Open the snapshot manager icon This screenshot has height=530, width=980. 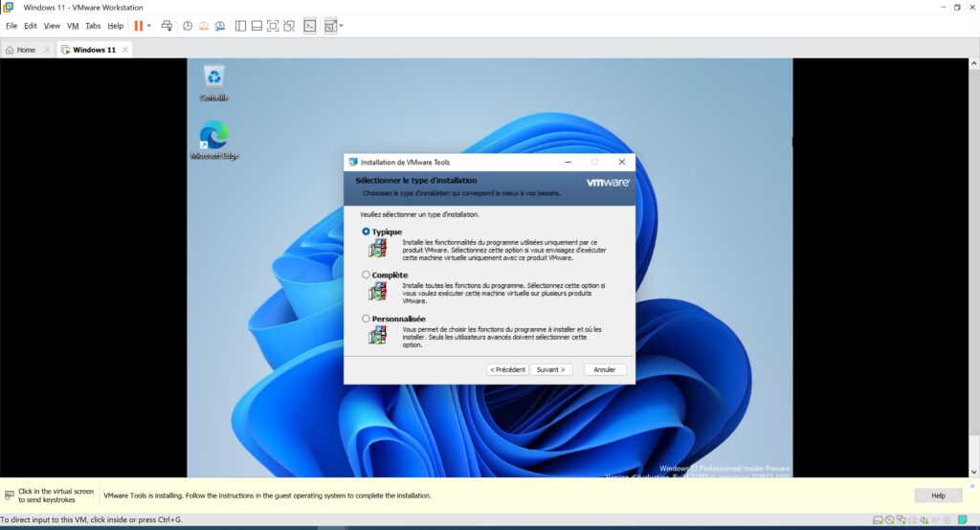pyautogui.click(x=220, y=26)
